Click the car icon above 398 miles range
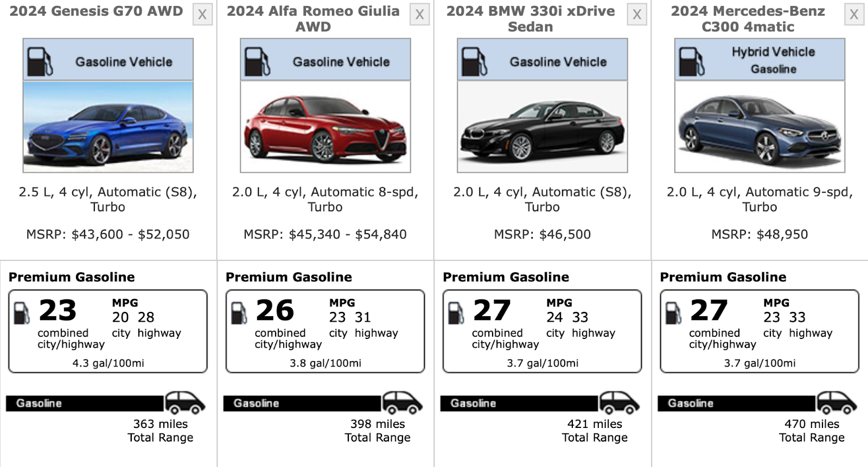868x467 pixels. 402,403
